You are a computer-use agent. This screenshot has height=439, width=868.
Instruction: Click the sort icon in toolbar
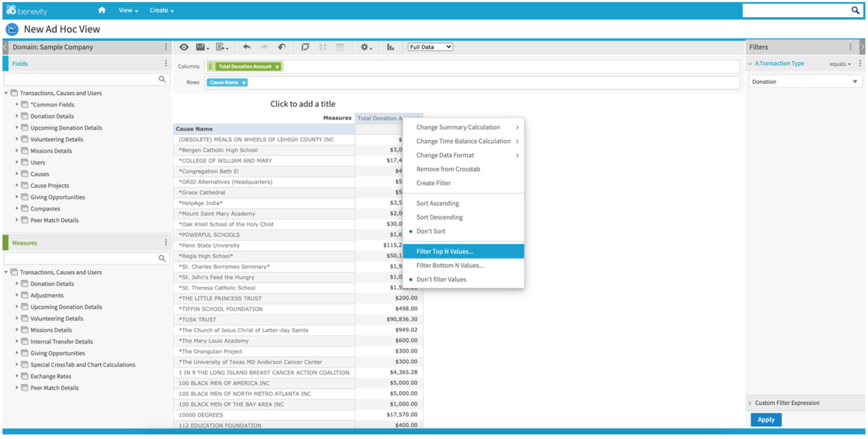[x=323, y=47]
